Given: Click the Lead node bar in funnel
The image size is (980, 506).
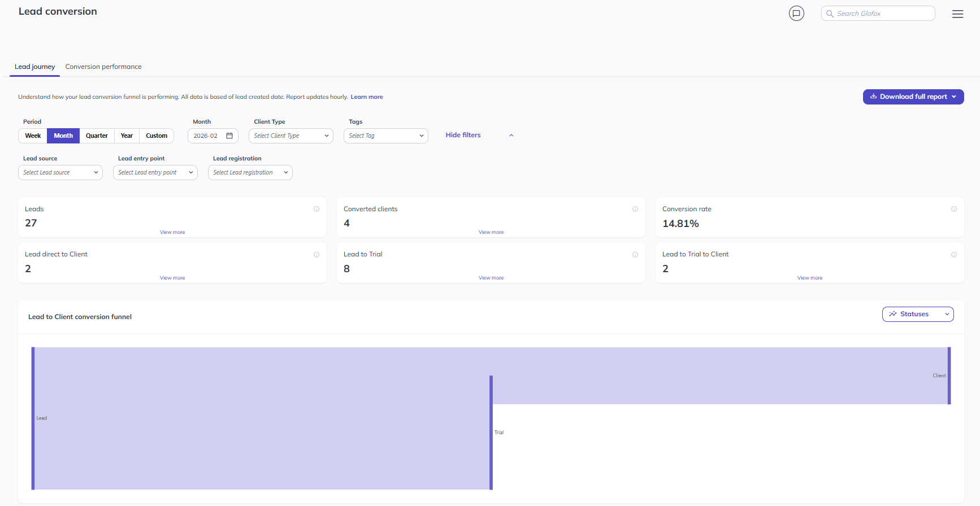Looking at the screenshot, I should tap(33, 418).
